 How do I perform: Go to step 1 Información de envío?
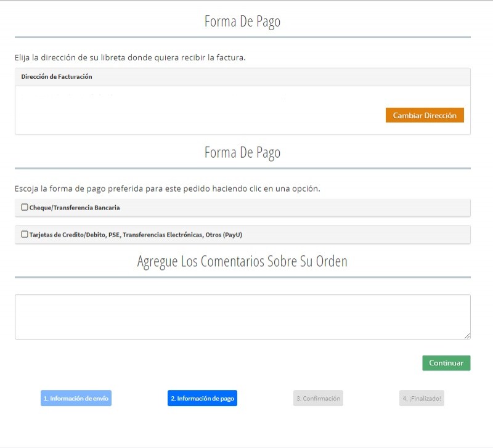76,398
